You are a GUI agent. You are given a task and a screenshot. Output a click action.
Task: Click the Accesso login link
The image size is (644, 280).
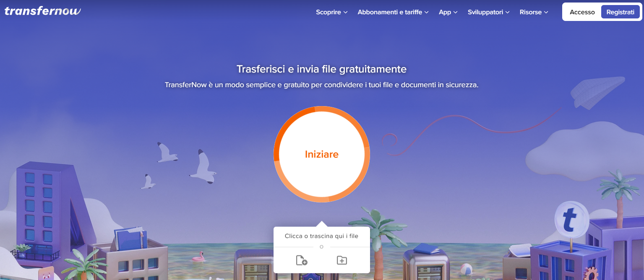point(582,12)
